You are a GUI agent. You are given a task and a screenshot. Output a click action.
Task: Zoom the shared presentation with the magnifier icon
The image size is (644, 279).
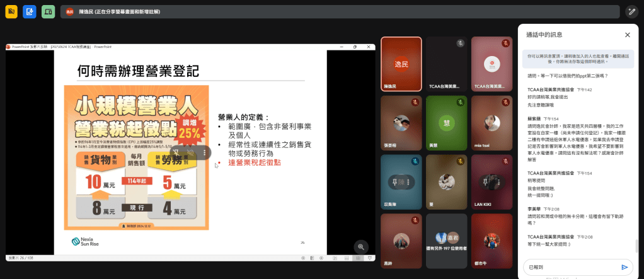click(x=361, y=247)
